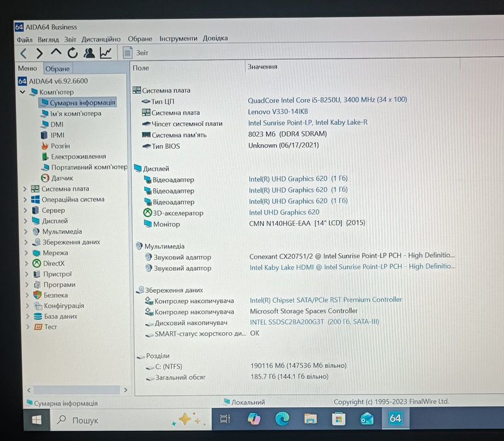Go up one level with the up arrow icon
504x441 pixels.
(x=56, y=52)
